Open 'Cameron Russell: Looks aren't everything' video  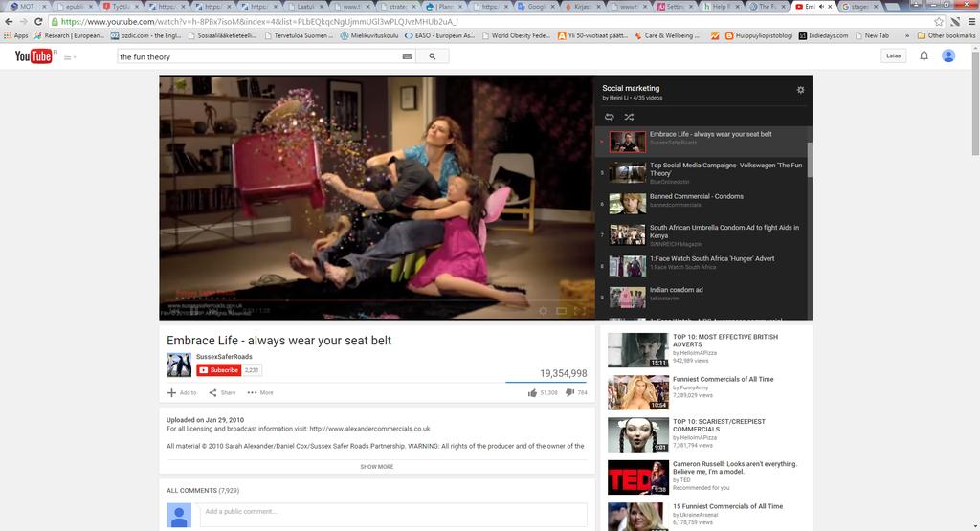tap(734, 468)
